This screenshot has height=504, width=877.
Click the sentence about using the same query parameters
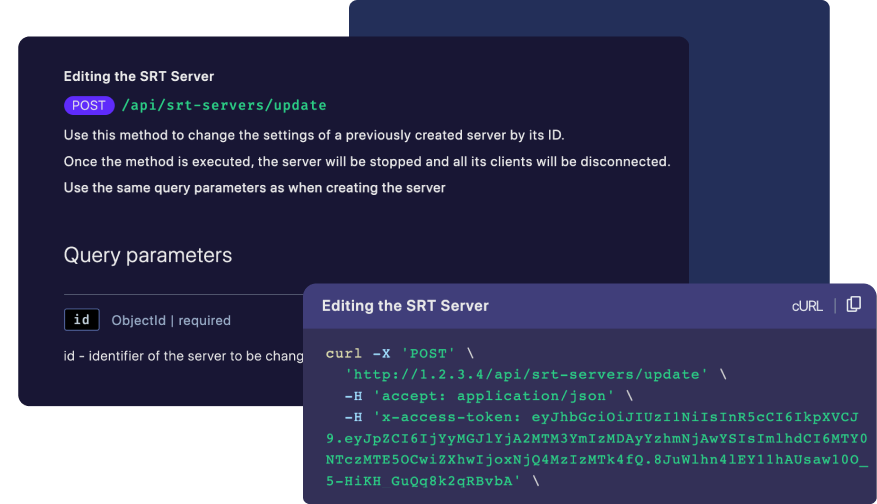pos(254,187)
